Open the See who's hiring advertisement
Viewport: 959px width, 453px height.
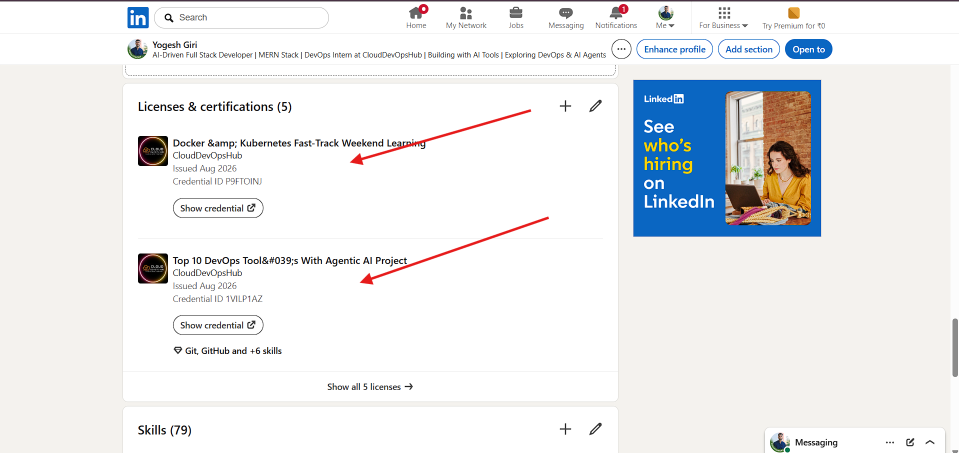(727, 158)
